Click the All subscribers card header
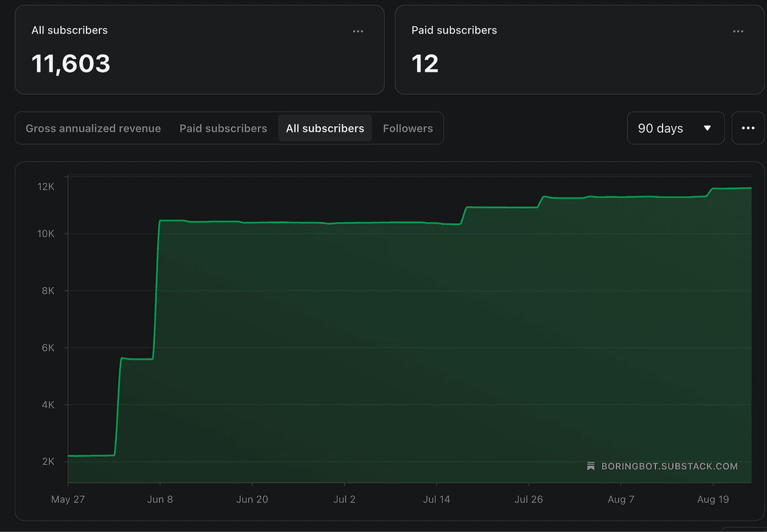Image resolution: width=767 pixels, height=532 pixels. coord(69,30)
